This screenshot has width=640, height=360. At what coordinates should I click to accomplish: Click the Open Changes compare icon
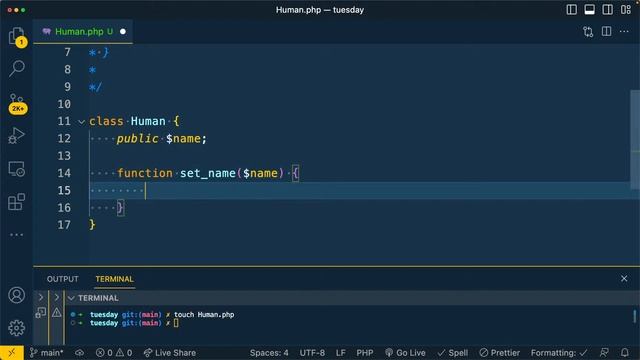point(588,32)
